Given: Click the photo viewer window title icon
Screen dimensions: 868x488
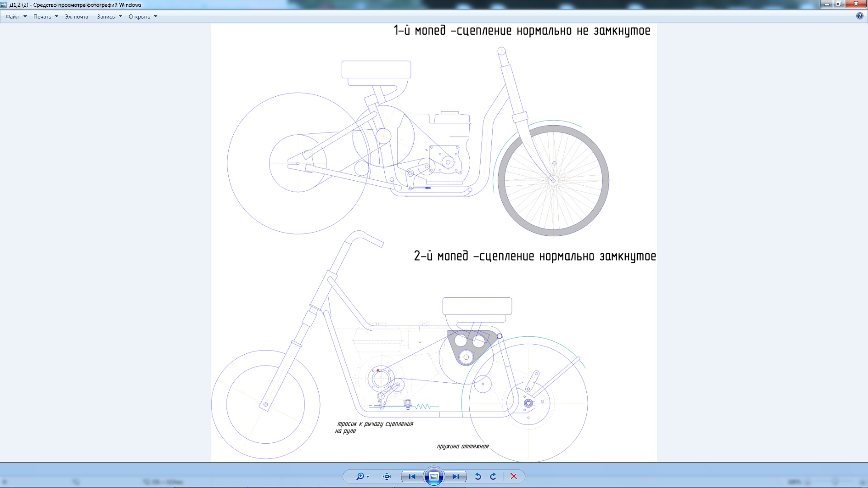Looking at the screenshot, I should pyautogui.click(x=4, y=5).
